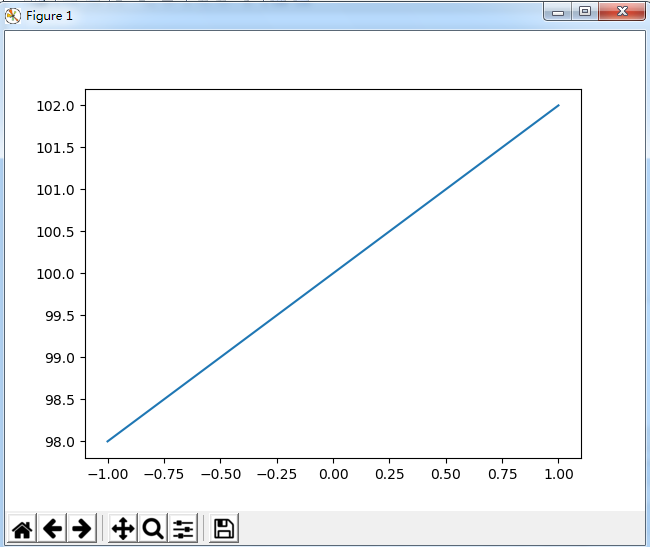Click x-axis label 0.50
The width and height of the screenshot is (650, 547).
coord(446,474)
